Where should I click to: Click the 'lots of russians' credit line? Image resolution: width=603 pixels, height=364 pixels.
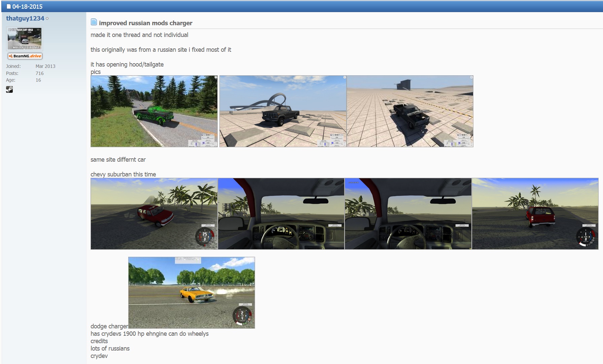pos(110,349)
